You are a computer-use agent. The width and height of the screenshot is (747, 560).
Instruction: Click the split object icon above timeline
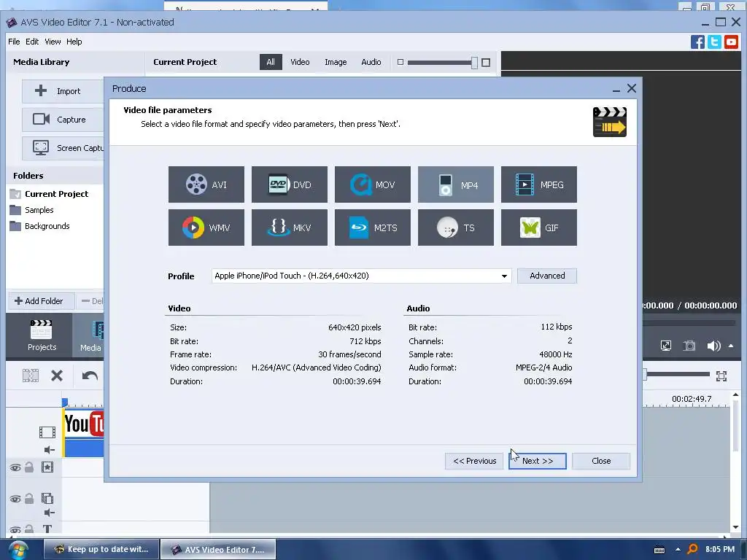[31, 376]
